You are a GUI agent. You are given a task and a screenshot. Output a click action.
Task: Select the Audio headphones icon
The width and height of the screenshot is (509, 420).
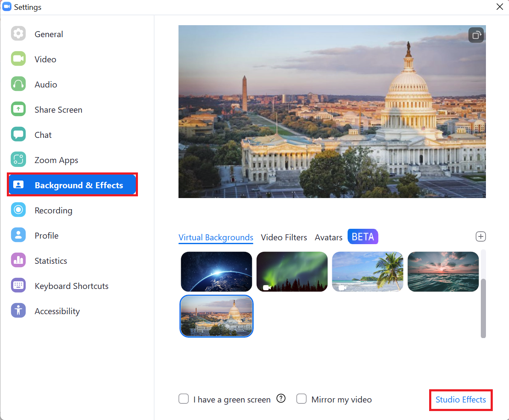click(18, 84)
